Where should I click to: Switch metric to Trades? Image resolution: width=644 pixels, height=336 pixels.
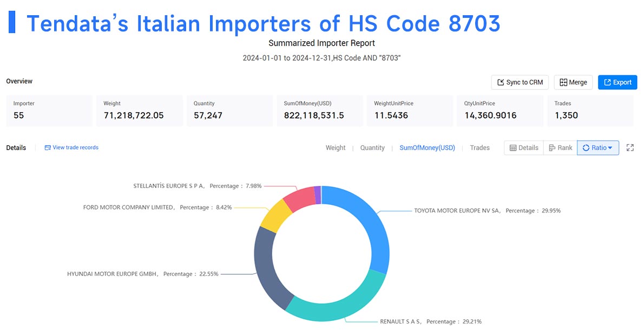point(479,147)
